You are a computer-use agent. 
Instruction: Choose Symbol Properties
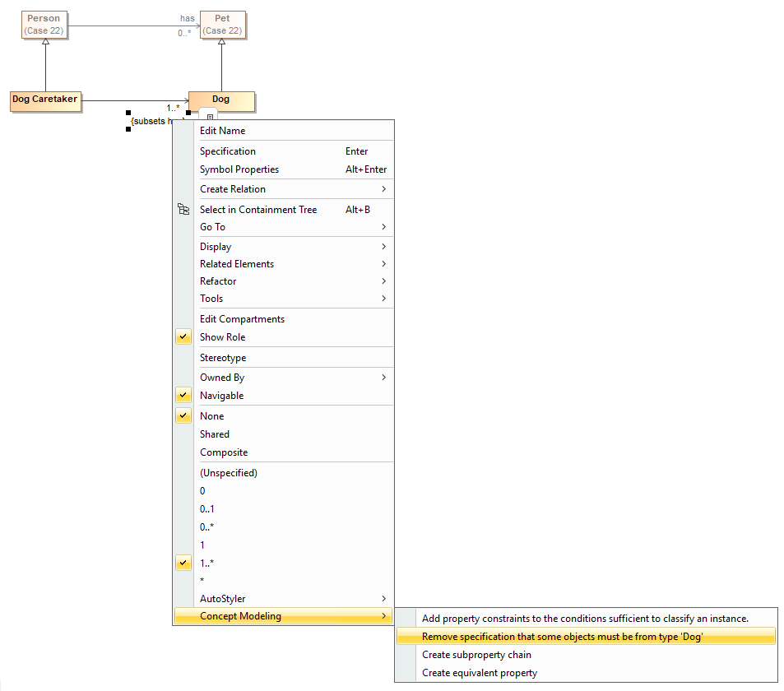(239, 169)
